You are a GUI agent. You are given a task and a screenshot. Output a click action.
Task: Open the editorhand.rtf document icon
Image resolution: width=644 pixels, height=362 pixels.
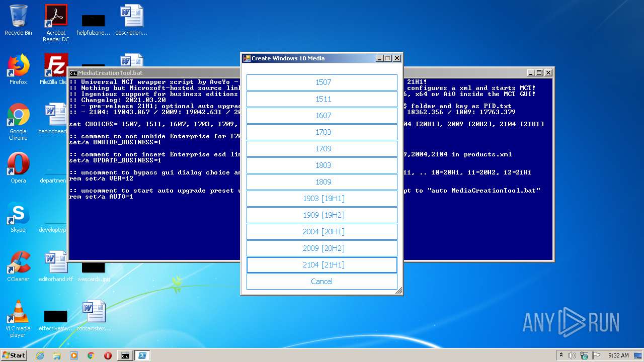coord(56,266)
